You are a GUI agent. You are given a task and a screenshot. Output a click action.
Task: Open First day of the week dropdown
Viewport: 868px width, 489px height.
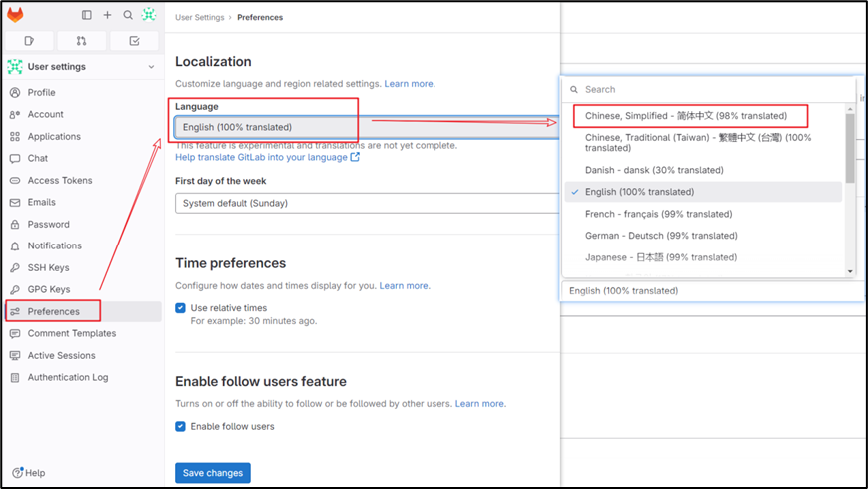[368, 203]
